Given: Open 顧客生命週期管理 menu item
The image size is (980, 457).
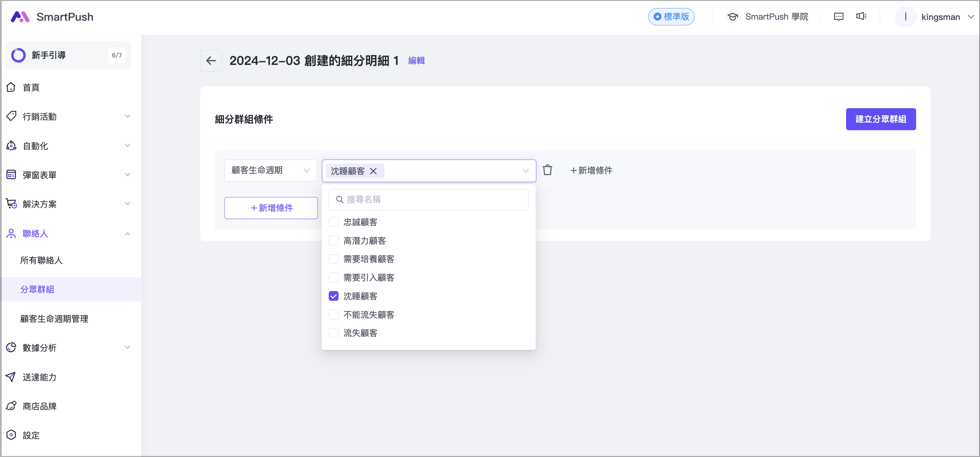Looking at the screenshot, I should click(54, 319).
